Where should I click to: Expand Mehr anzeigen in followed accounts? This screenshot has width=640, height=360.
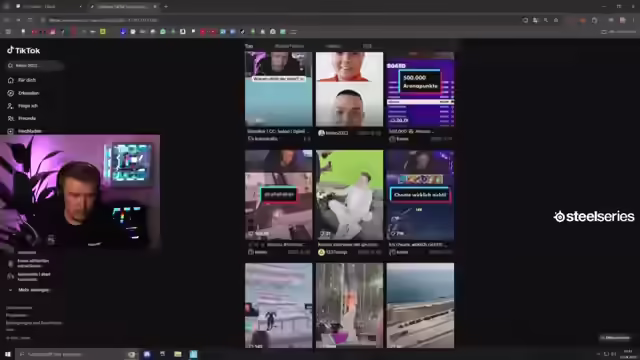pos(29,290)
